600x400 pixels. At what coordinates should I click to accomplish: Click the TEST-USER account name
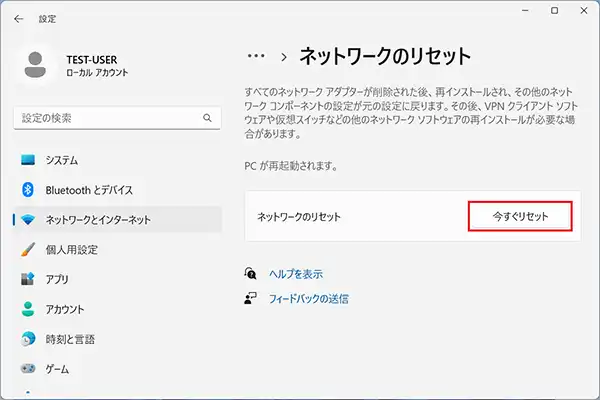tap(92, 60)
